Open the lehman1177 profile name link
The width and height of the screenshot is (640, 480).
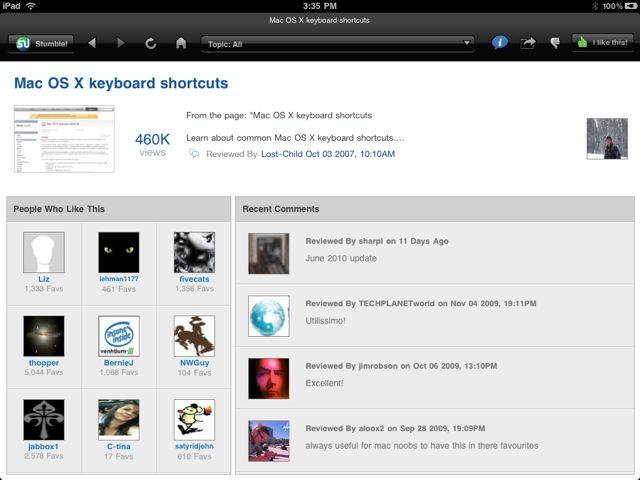[119, 279]
